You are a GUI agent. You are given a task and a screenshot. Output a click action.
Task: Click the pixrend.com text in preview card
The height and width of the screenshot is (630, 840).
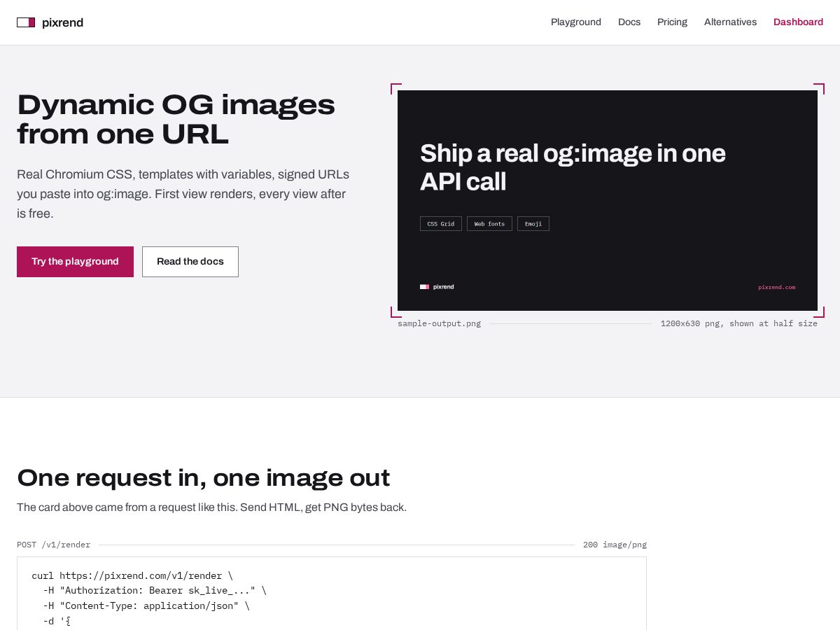click(x=776, y=287)
